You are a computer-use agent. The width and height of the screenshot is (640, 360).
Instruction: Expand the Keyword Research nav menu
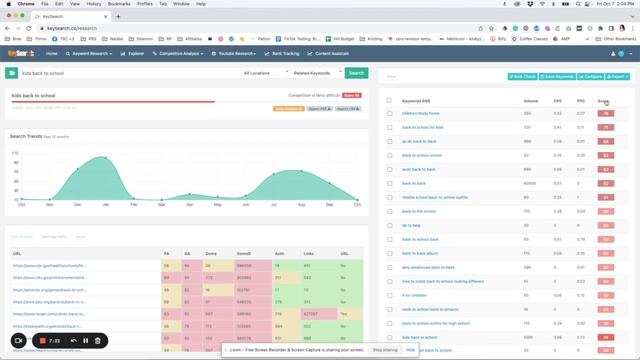pos(89,53)
